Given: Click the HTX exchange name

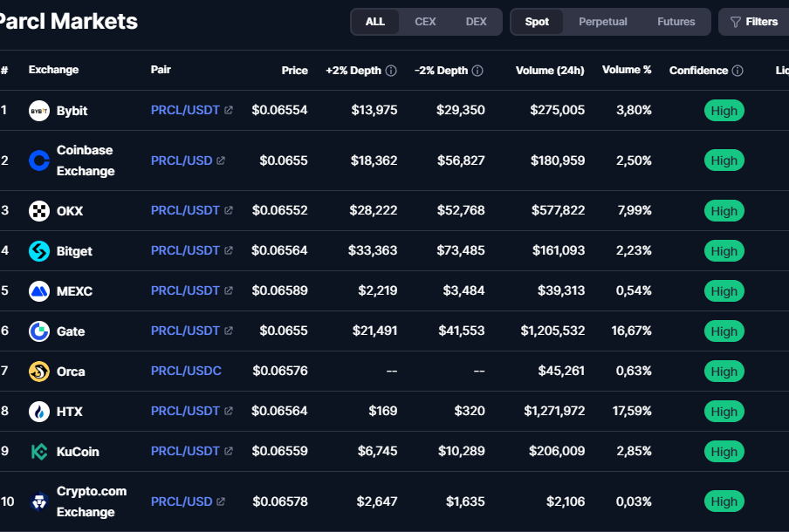Looking at the screenshot, I should 70,412.
